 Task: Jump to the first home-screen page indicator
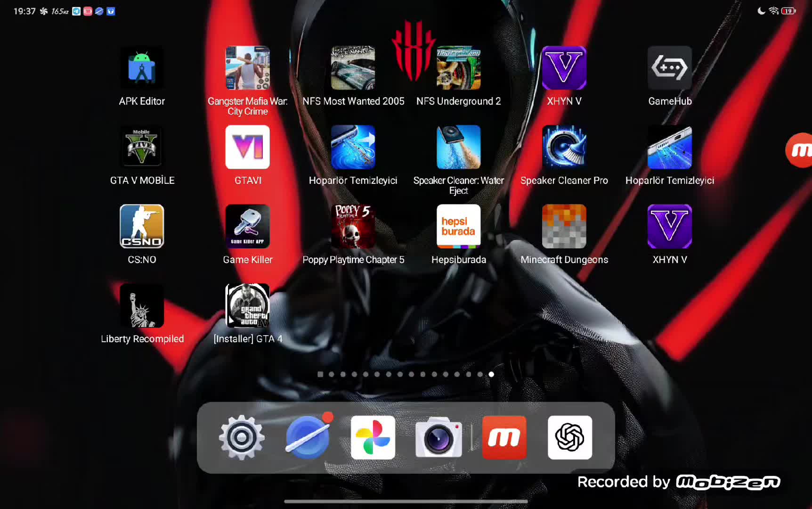(320, 374)
